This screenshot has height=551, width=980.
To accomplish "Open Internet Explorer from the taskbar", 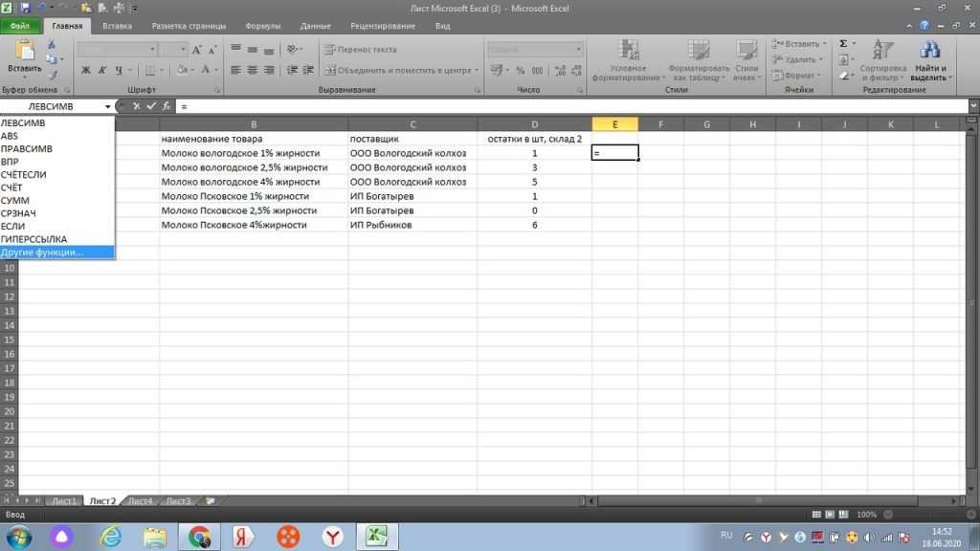I will (x=111, y=537).
